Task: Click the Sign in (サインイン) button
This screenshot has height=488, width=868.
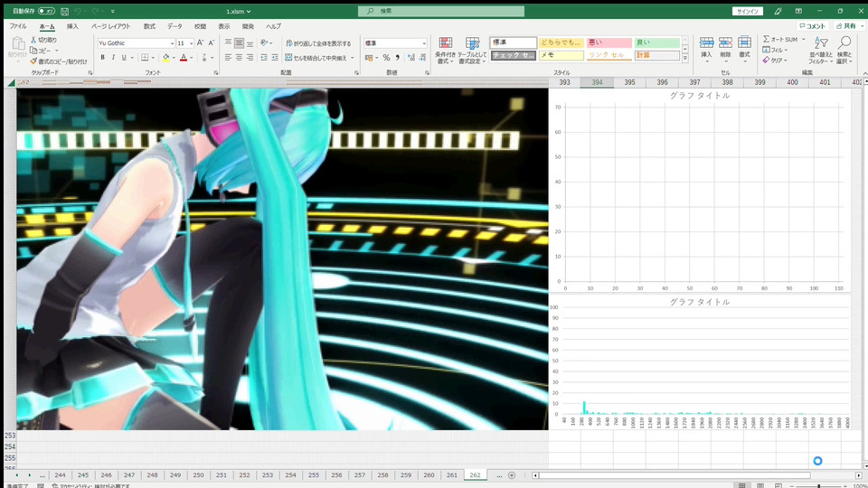Action: pos(748,11)
